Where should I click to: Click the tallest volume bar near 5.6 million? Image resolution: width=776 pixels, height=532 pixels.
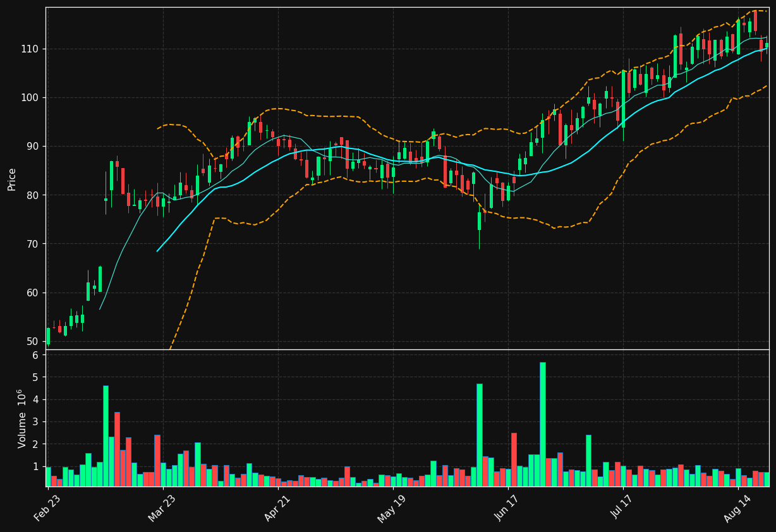point(543,424)
